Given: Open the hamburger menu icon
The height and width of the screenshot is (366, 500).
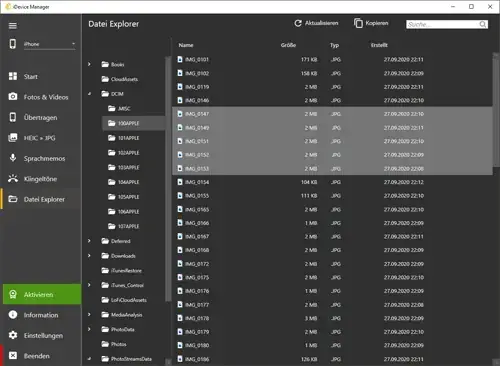Looking at the screenshot, I should pyautogui.click(x=13, y=26).
